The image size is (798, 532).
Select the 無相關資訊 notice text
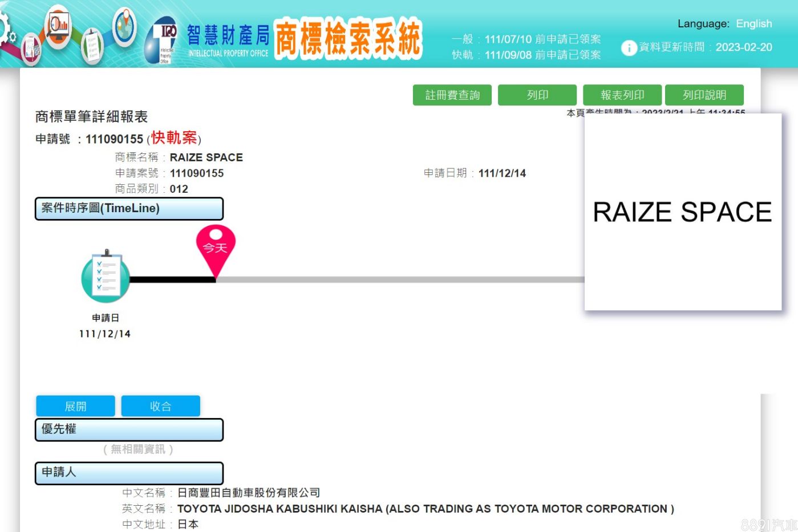pos(138,449)
